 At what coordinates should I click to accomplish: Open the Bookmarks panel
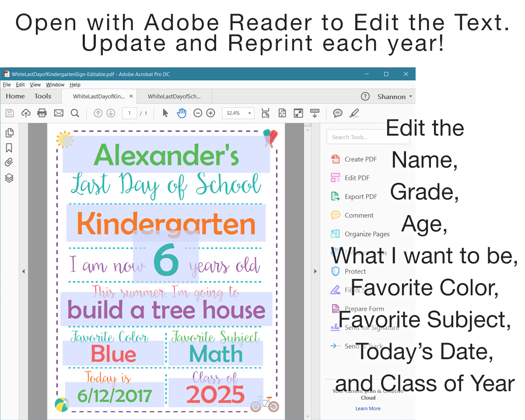pos(9,148)
